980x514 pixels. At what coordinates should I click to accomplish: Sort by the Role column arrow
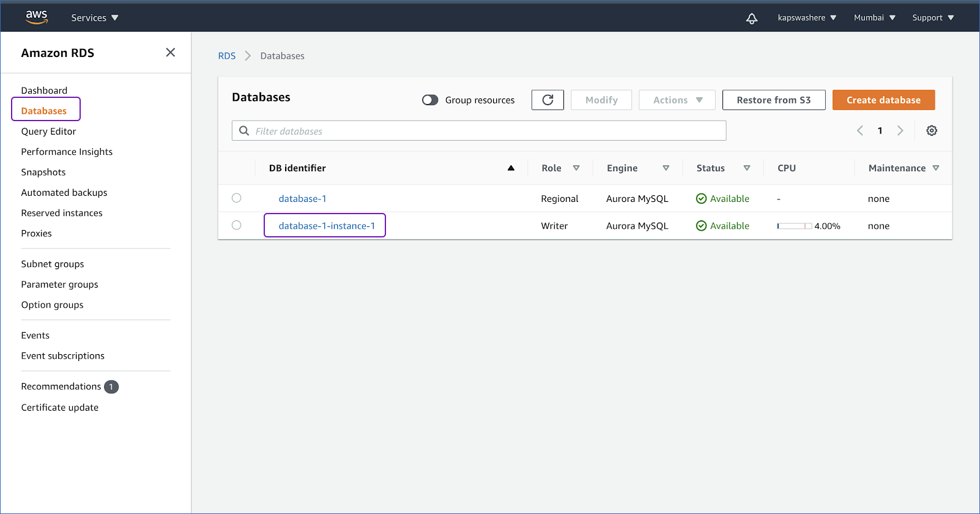click(x=576, y=168)
